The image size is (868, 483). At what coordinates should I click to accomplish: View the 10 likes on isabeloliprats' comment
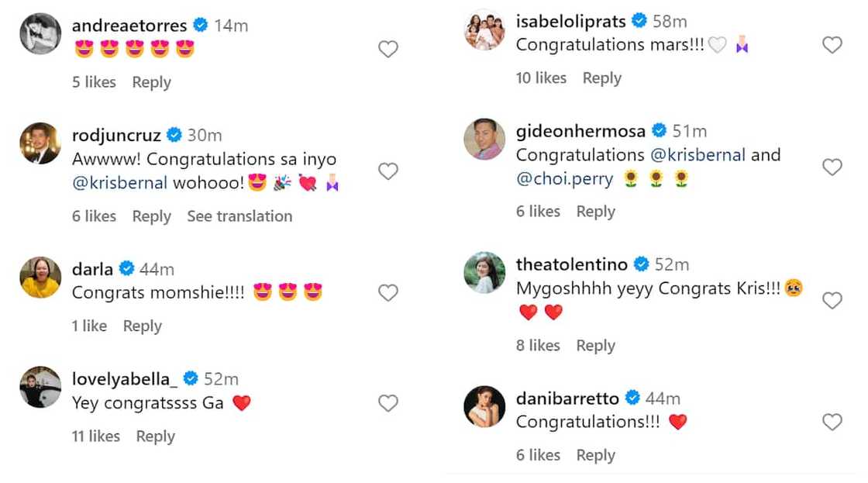tap(541, 78)
